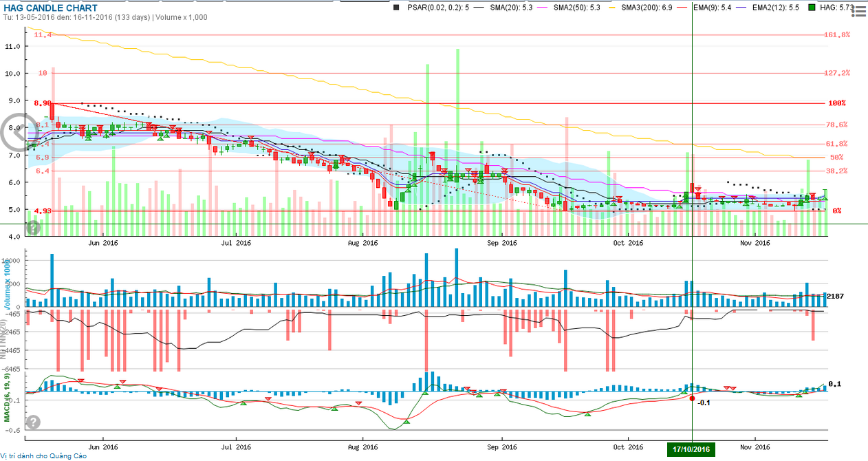Screen dimensions: 868x461
Task: Click the 2187 volume value label
Action: coord(835,296)
